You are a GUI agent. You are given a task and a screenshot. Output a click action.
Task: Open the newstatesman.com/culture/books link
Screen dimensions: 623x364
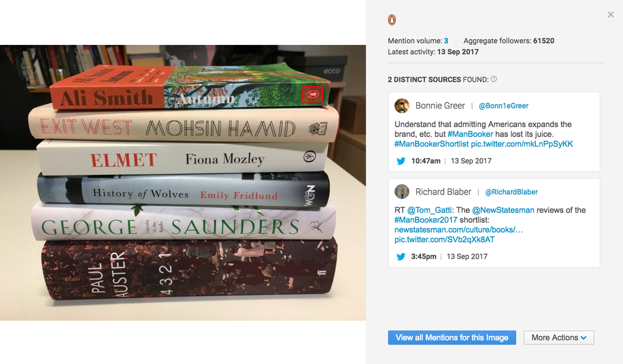pyautogui.click(x=459, y=230)
